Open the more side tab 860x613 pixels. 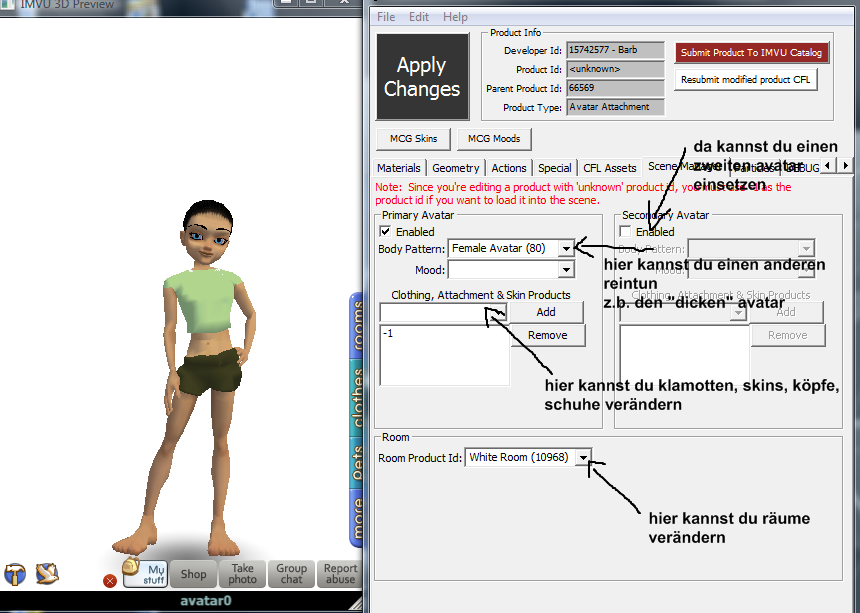(x=357, y=518)
